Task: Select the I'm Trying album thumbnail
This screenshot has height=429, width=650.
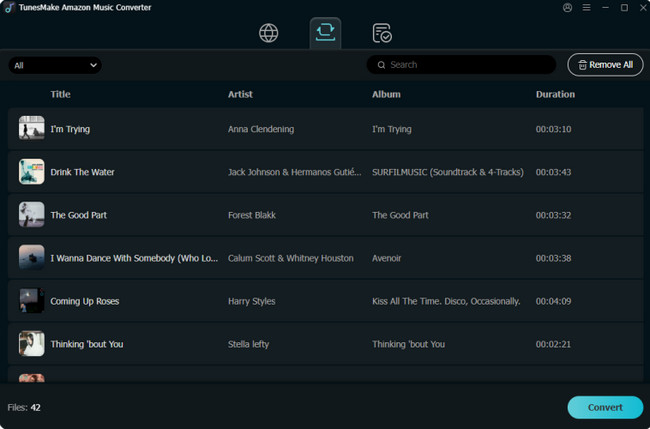Action: [x=32, y=128]
